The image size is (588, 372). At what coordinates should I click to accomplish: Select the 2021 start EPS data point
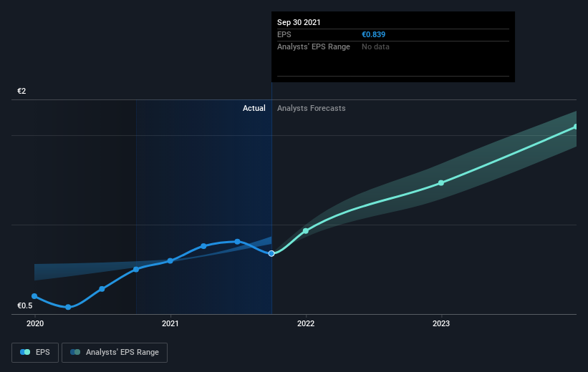point(170,260)
